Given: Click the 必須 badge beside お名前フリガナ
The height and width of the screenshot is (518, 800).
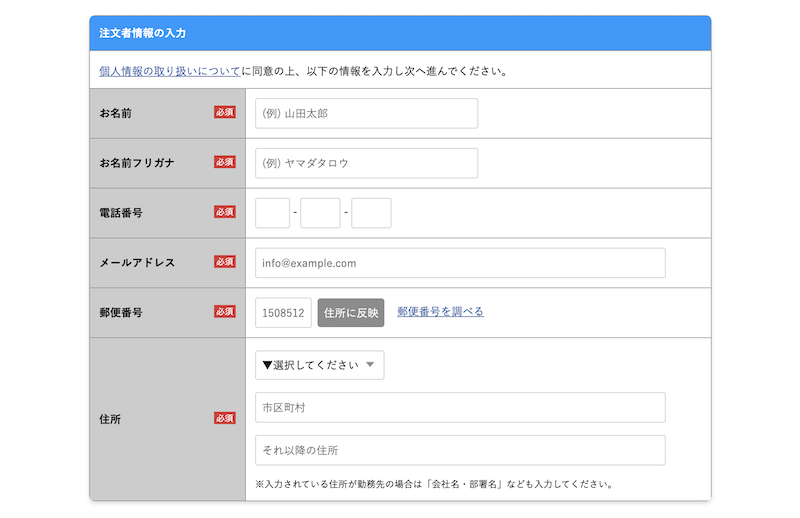Looking at the screenshot, I should point(224,162).
